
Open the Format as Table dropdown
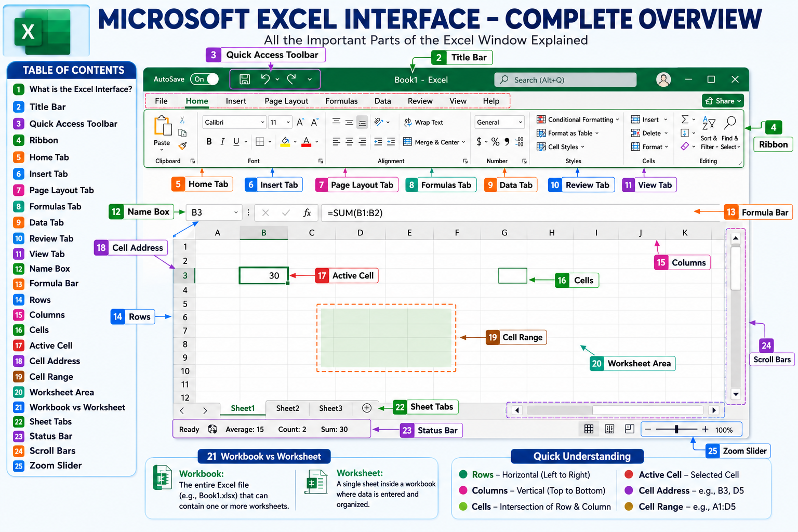(568, 133)
